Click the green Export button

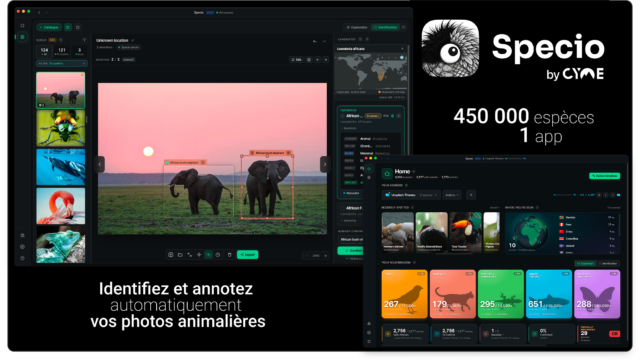[247, 255]
